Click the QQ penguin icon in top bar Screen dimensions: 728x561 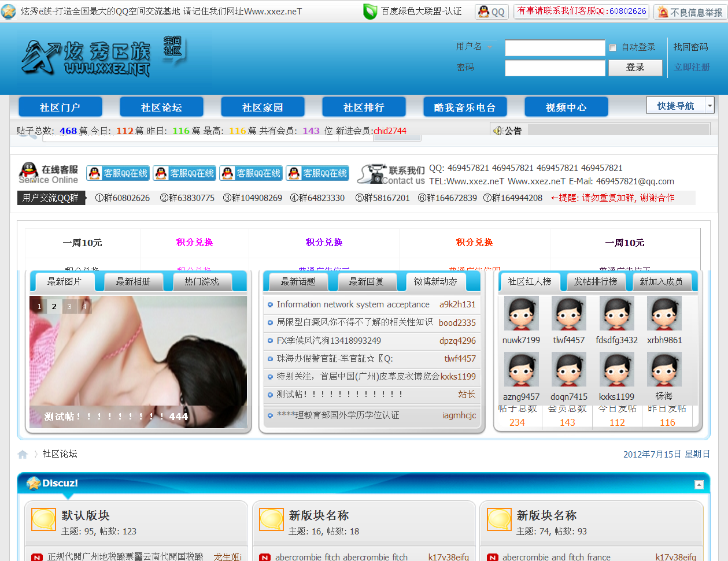pos(492,12)
